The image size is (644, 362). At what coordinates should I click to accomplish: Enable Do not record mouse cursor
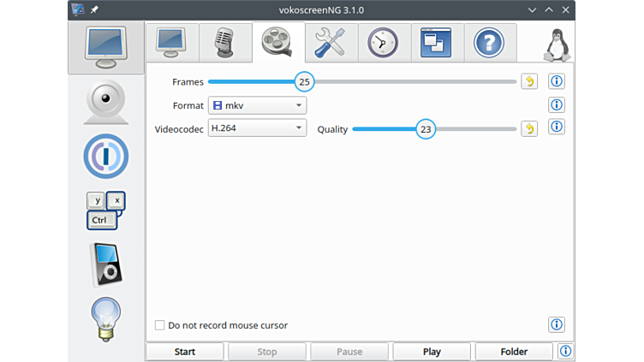coord(160,325)
